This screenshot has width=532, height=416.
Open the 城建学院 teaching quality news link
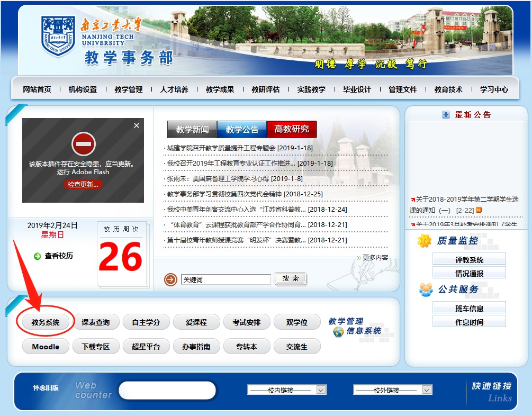tap(239, 148)
